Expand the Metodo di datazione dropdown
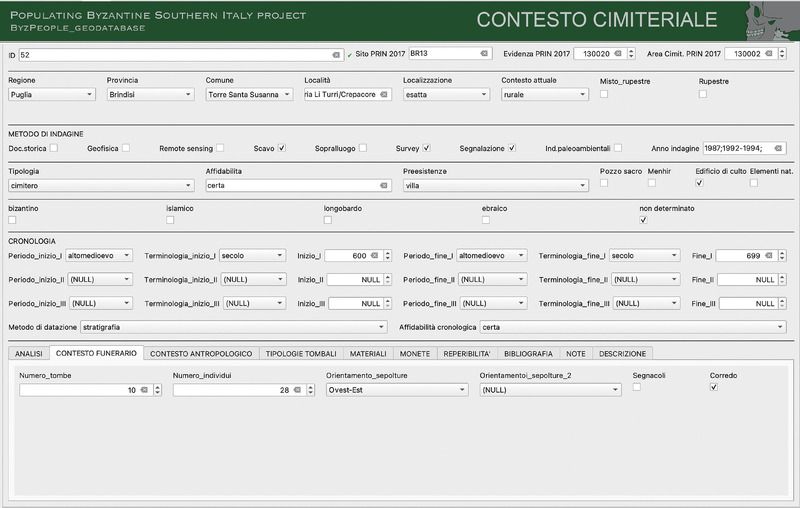 tap(232, 326)
